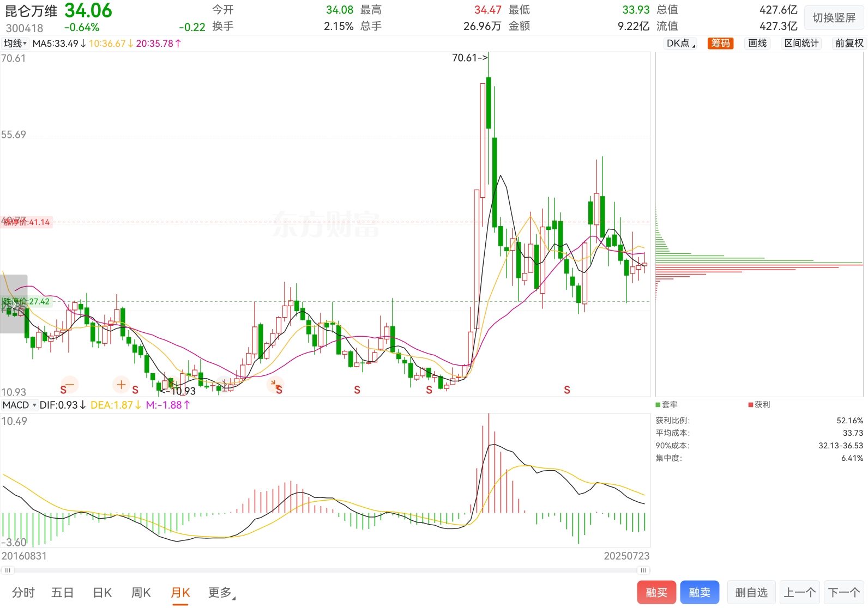868x608 pixels.
Task: Click 删自选 to remove from watchlist
Action: pyautogui.click(x=751, y=593)
